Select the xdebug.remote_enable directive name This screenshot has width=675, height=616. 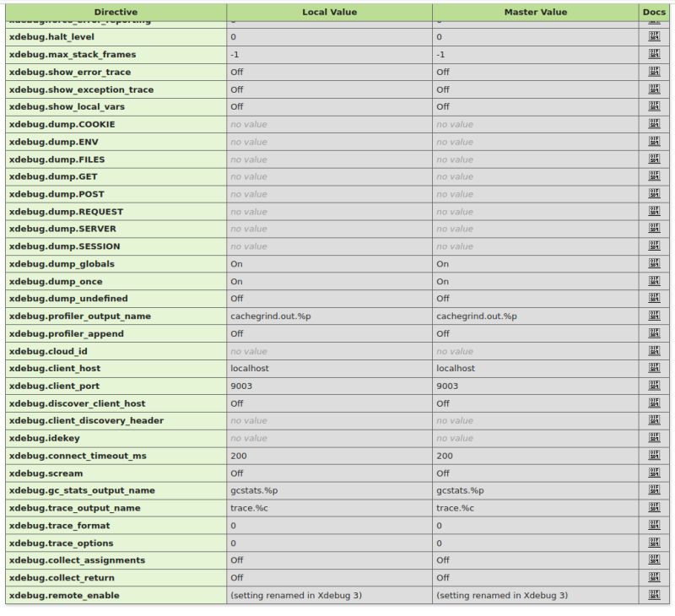click(x=64, y=596)
